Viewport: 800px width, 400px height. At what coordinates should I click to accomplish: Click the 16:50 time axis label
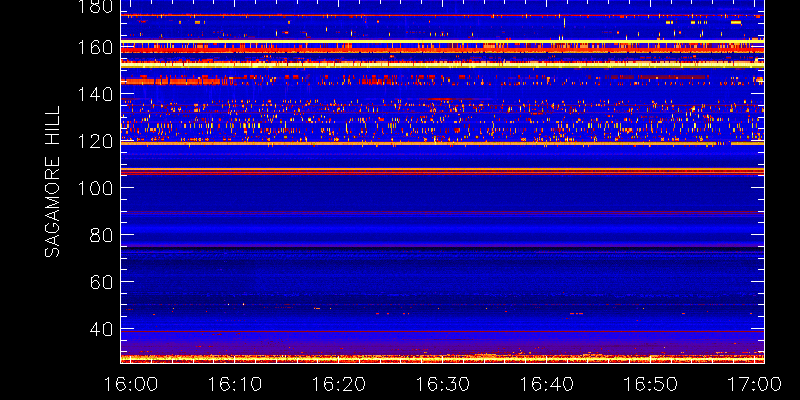coord(650,384)
